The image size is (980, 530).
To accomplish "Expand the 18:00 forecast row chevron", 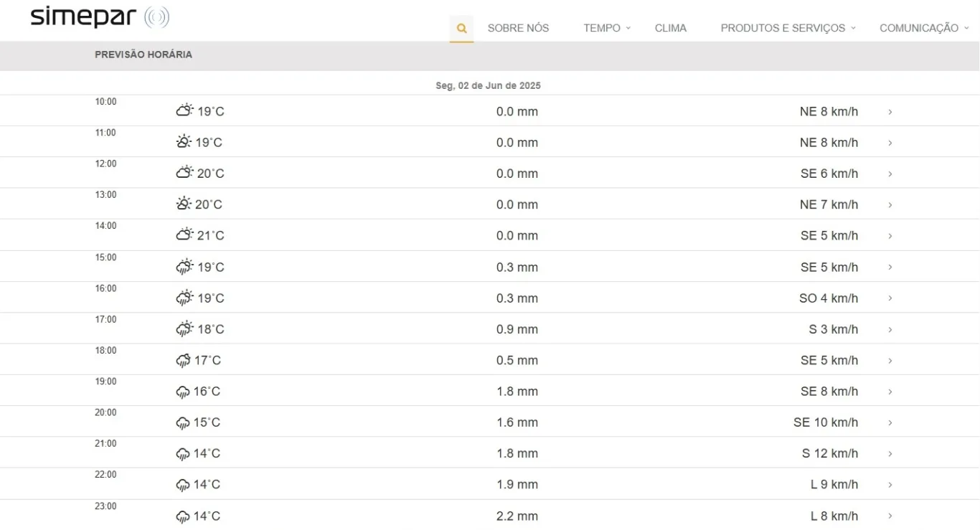I will (890, 360).
